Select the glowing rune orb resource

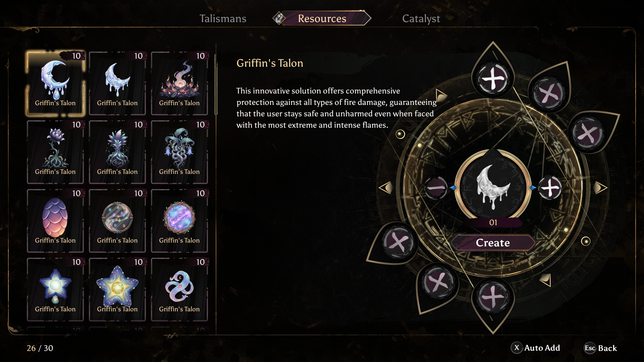coord(179,221)
